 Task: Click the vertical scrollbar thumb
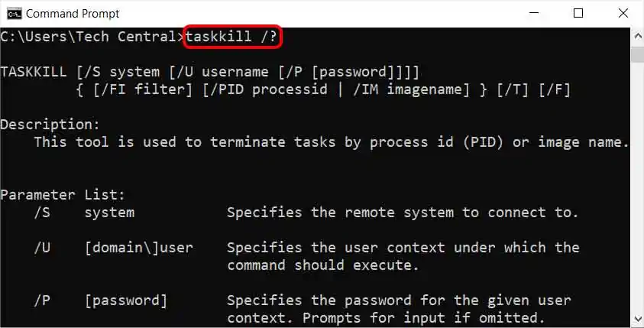tap(636, 55)
